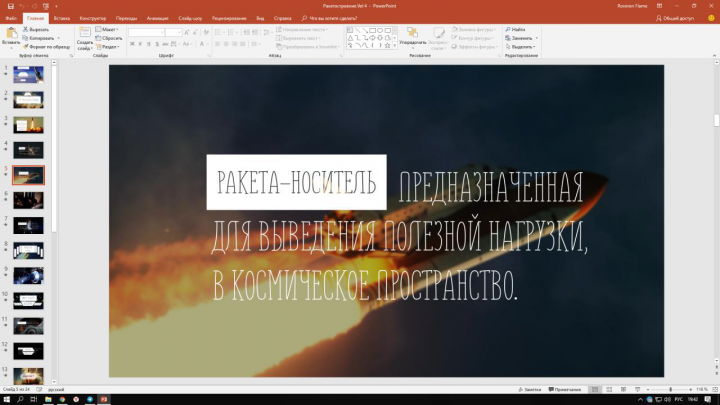This screenshot has height=405, width=720.
Task: Clear all formatting icon
Action: (206, 33)
